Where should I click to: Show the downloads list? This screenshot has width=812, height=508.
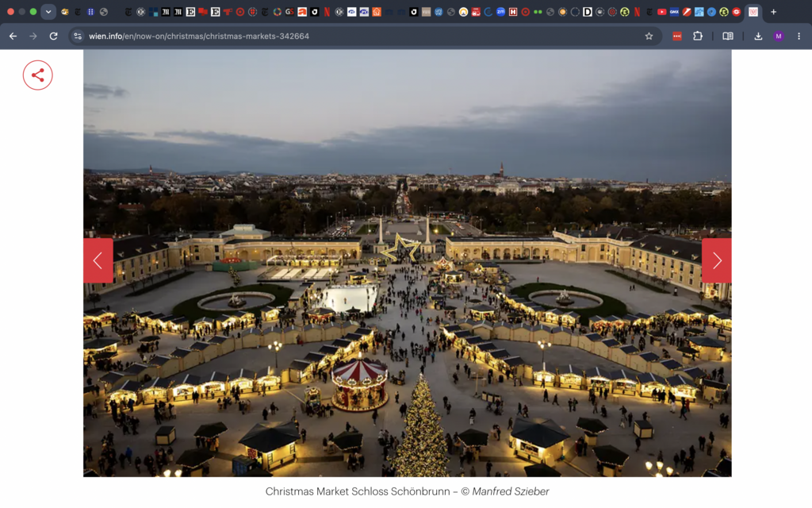tap(758, 36)
